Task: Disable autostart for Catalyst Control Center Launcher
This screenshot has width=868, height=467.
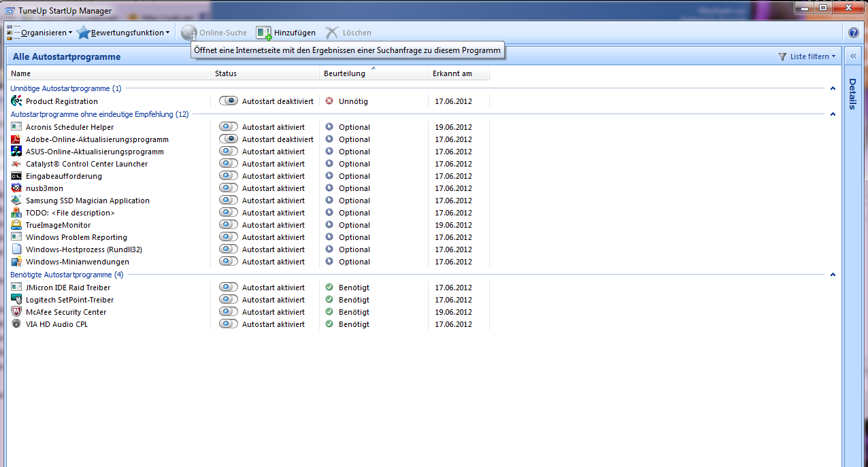Action: 229,164
